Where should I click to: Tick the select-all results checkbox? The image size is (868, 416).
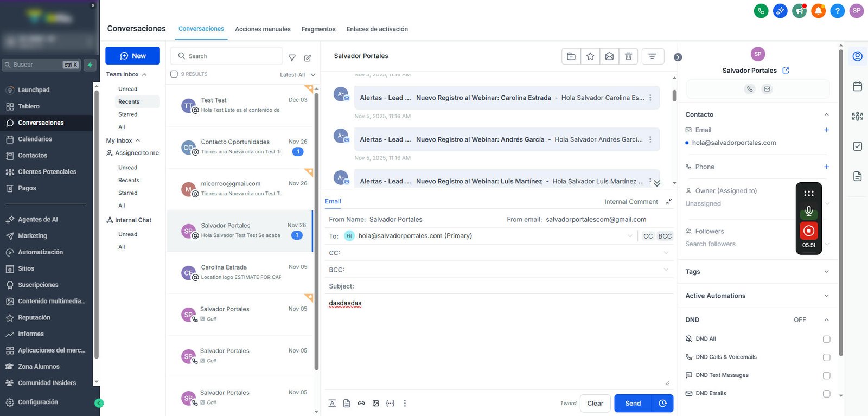174,74
